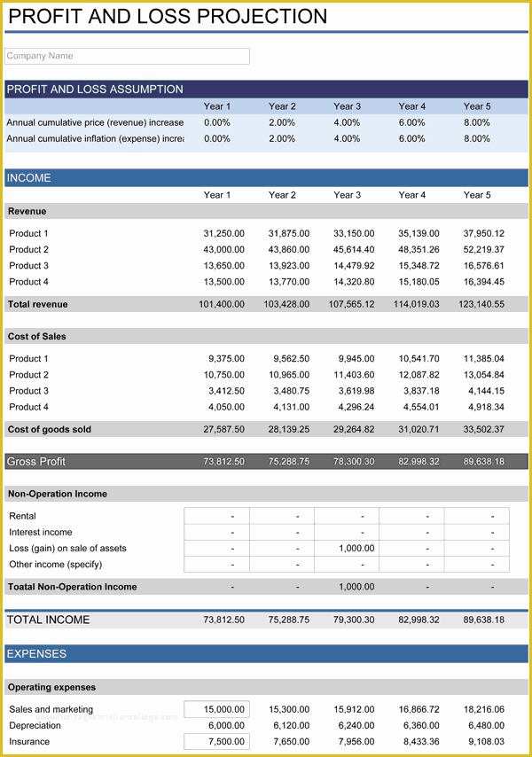
Task: Click Toatal Non-Operation Income Year 3 value 1,000.00
Action: pyautogui.click(x=356, y=587)
